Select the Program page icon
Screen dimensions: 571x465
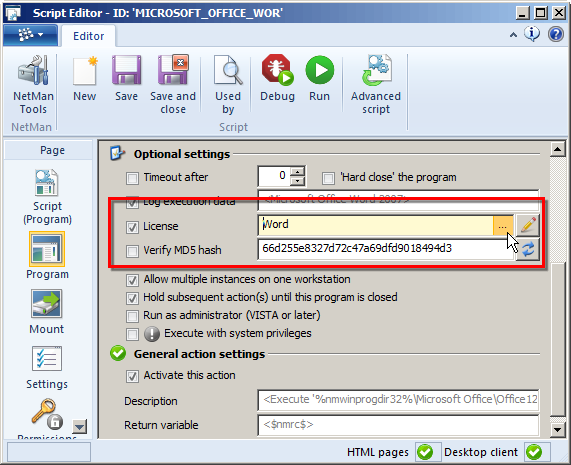[x=47, y=249]
